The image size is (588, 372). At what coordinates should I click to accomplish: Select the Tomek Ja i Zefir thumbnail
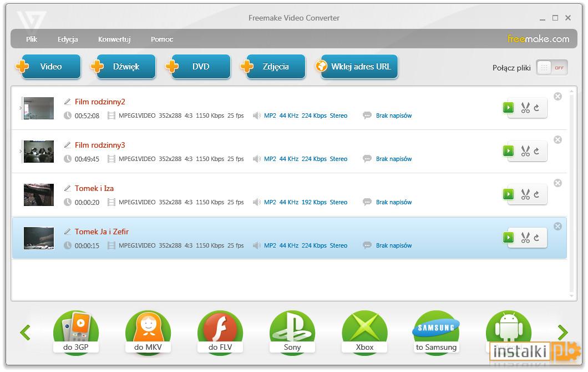point(39,238)
